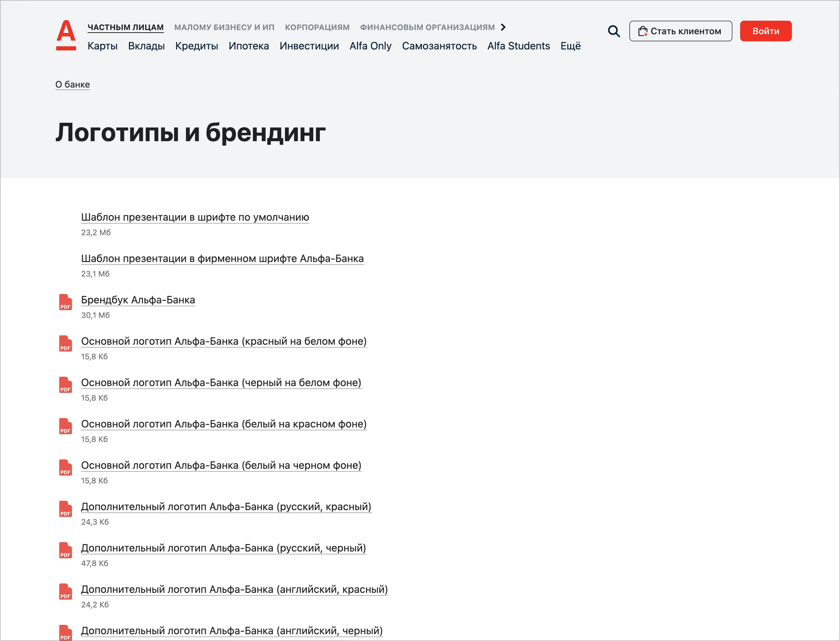Click the 23,1 Мб file size text
The height and width of the screenshot is (641, 840).
pyautogui.click(x=95, y=274)
